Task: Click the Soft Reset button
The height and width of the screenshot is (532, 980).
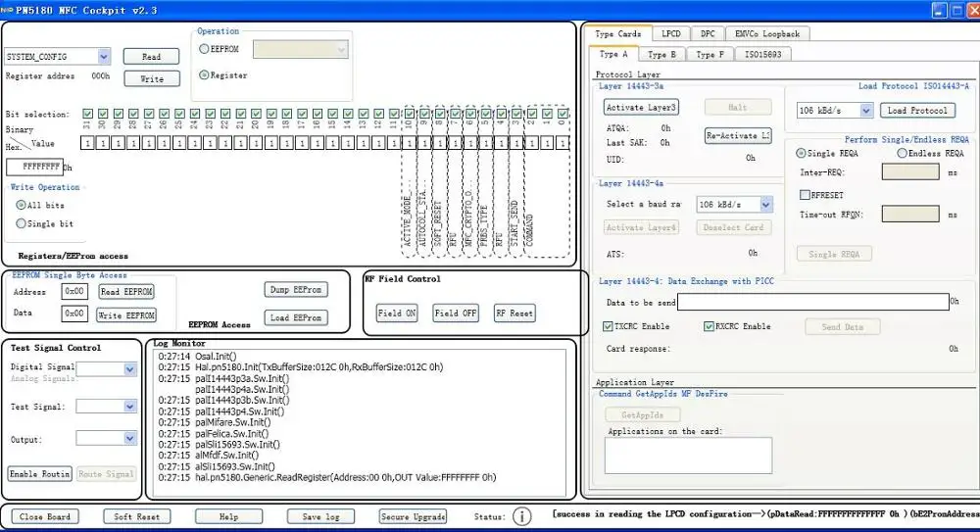Action: tap(137, 516)
